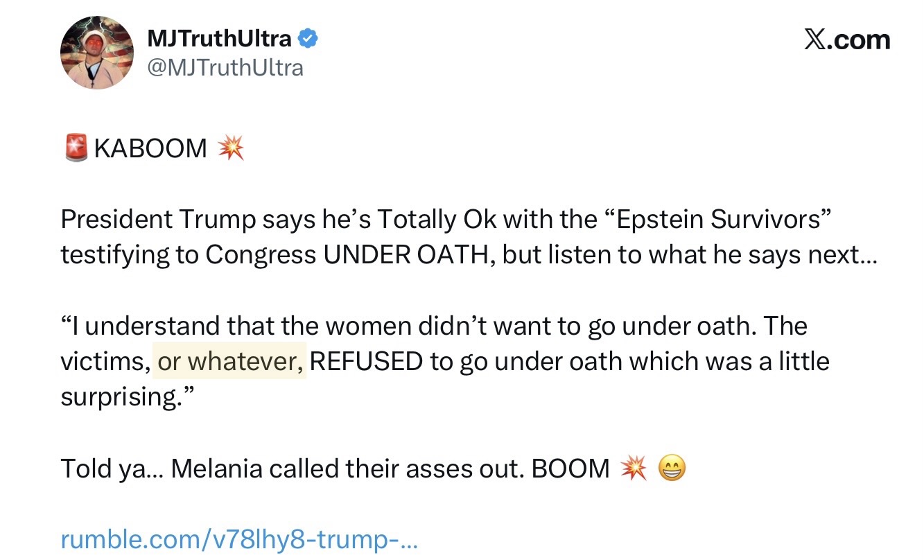The width and height of the screenshot is (924, 560).
Task: Open the rumble.com video link
Action: [x=239, y=540]
